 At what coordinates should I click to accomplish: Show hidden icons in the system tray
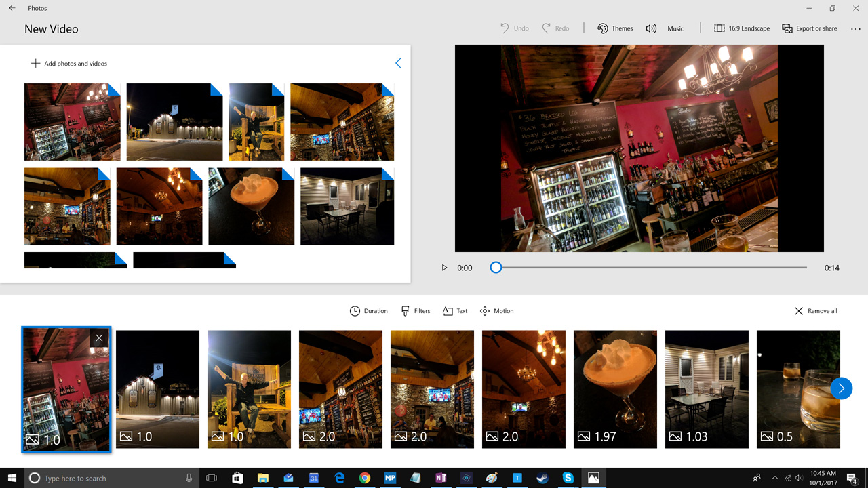coord(775,478)
